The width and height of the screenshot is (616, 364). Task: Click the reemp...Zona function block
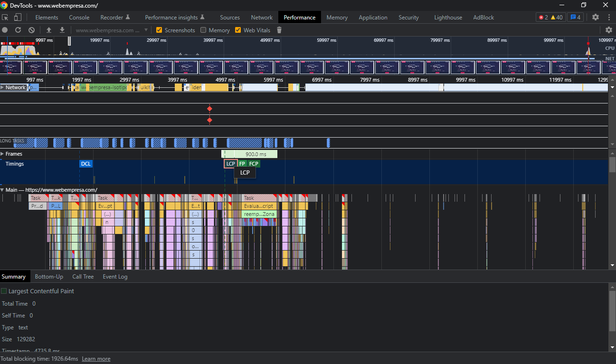pyautogui.click(x=258, y=214)
